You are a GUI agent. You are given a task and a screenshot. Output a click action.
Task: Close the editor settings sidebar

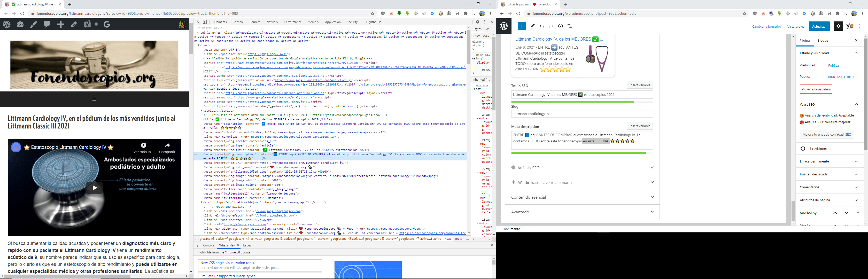[856, 41]
